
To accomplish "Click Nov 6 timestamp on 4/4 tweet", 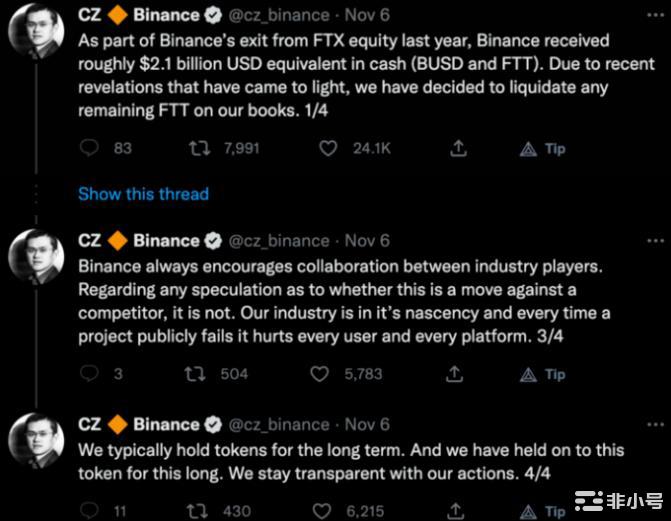I will [367, 425].
